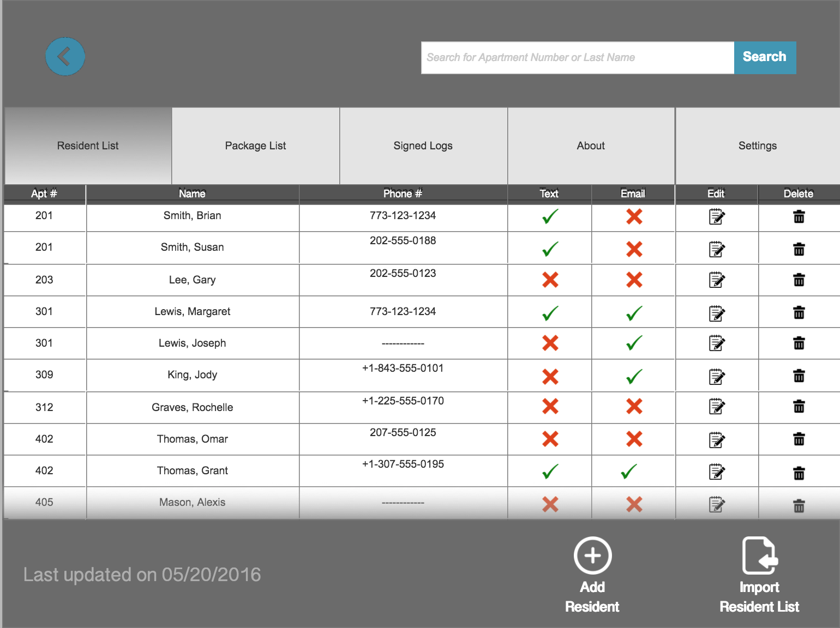Toggle email for Thomas, Omar
Viewport: 840px width, 628px height.
point(634,439)
